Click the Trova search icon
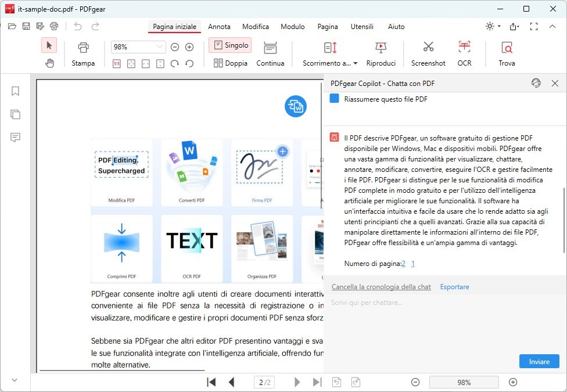This screenshot has height=392, width=567. tap(507, 47)
